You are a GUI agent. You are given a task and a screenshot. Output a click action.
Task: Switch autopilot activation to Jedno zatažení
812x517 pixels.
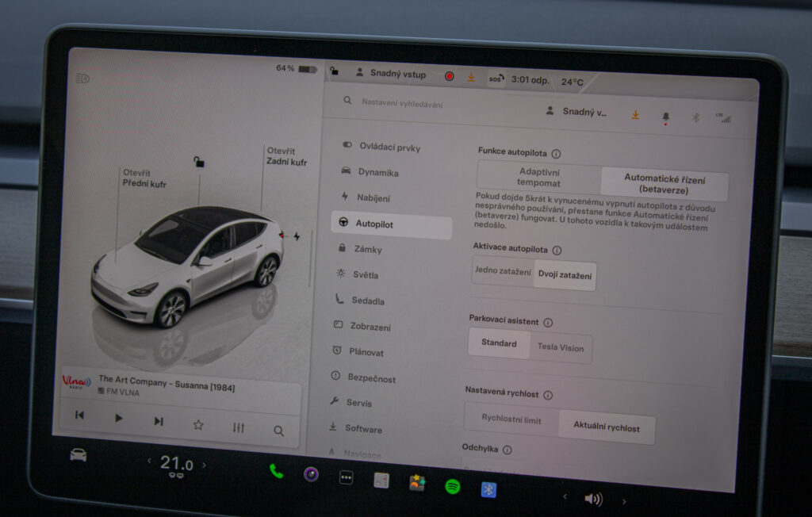click(503, 271)
